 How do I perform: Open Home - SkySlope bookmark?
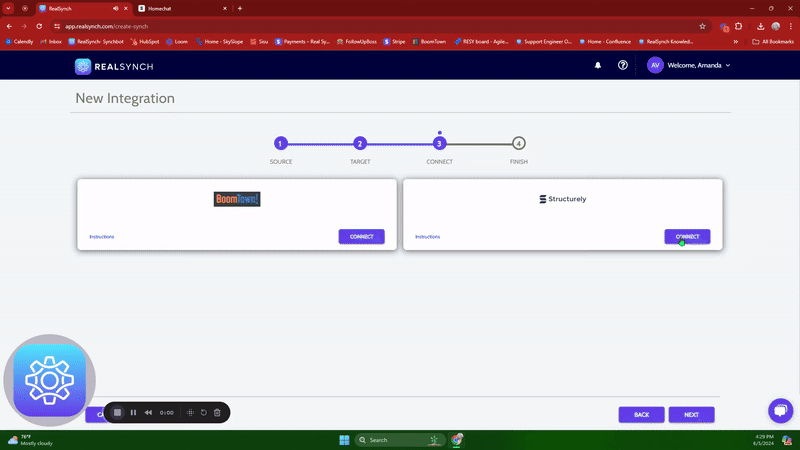[x=219, y=42]
